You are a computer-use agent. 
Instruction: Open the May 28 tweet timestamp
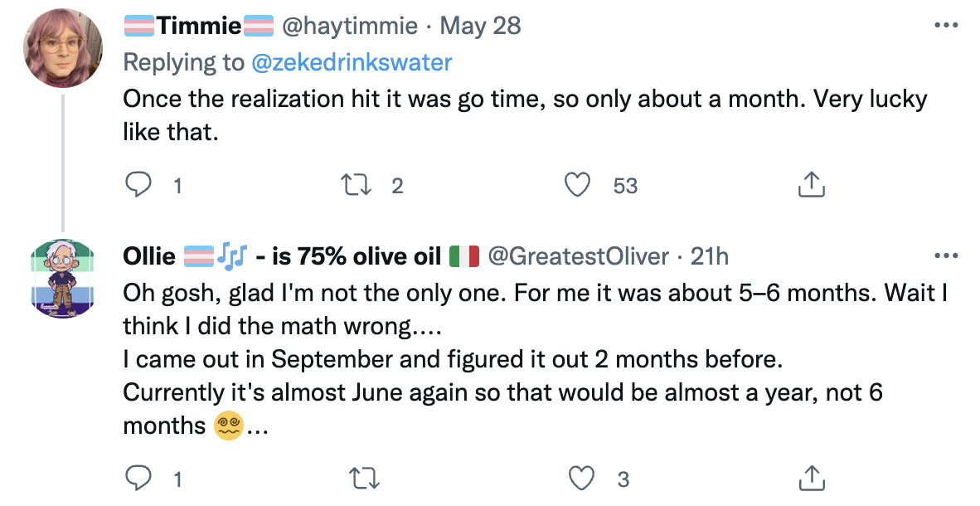click(480, 26)
